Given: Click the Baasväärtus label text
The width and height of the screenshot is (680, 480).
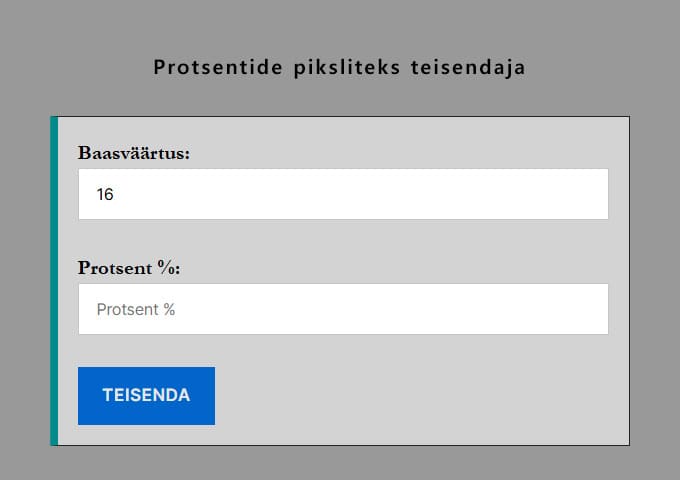Looking at the screenshot, I should 134,153.
